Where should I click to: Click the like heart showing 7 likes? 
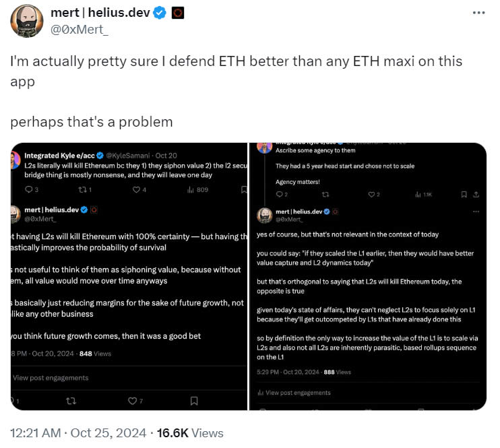click(x=133, y=401)
